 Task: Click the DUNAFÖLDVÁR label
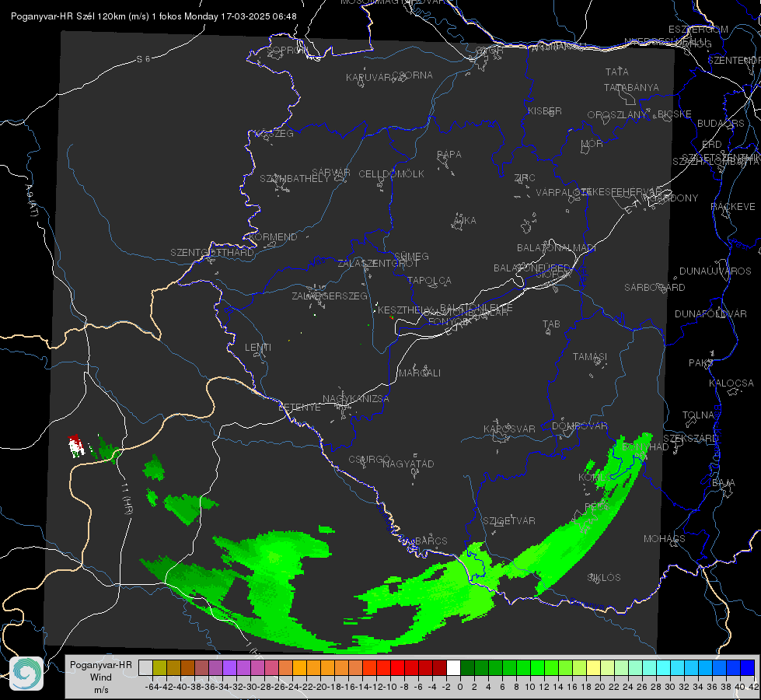pos(710,313)
